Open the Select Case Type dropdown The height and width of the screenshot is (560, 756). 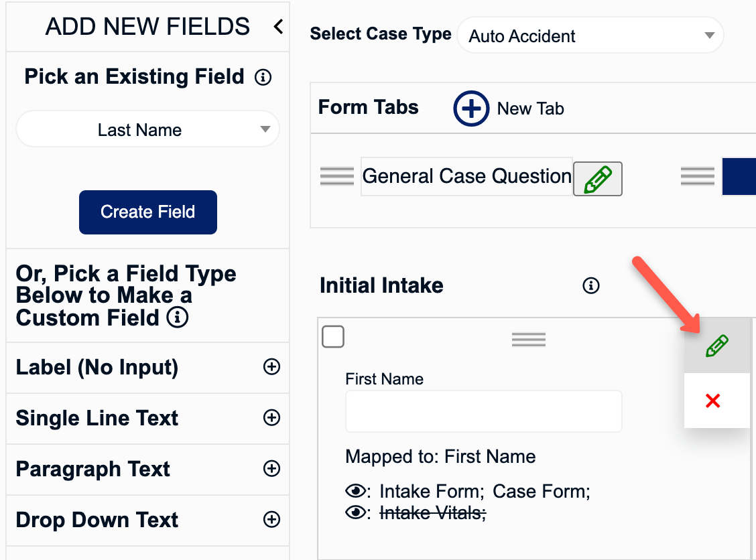(x=590, y=35)
